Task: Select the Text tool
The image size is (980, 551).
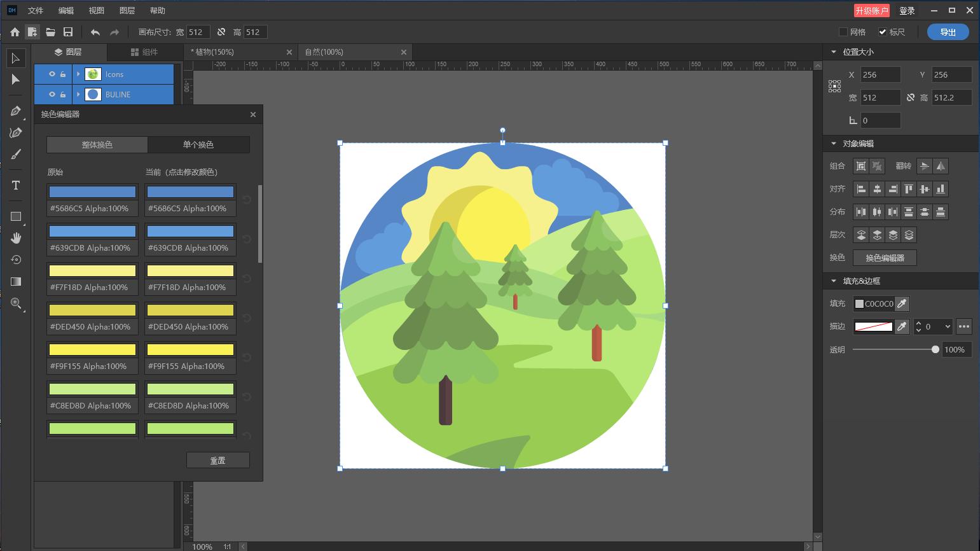Action: click(x=16, y=185)
